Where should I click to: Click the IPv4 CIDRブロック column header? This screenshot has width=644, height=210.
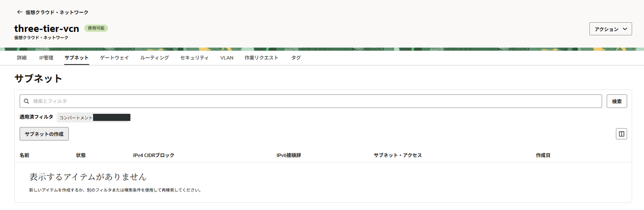154,155
